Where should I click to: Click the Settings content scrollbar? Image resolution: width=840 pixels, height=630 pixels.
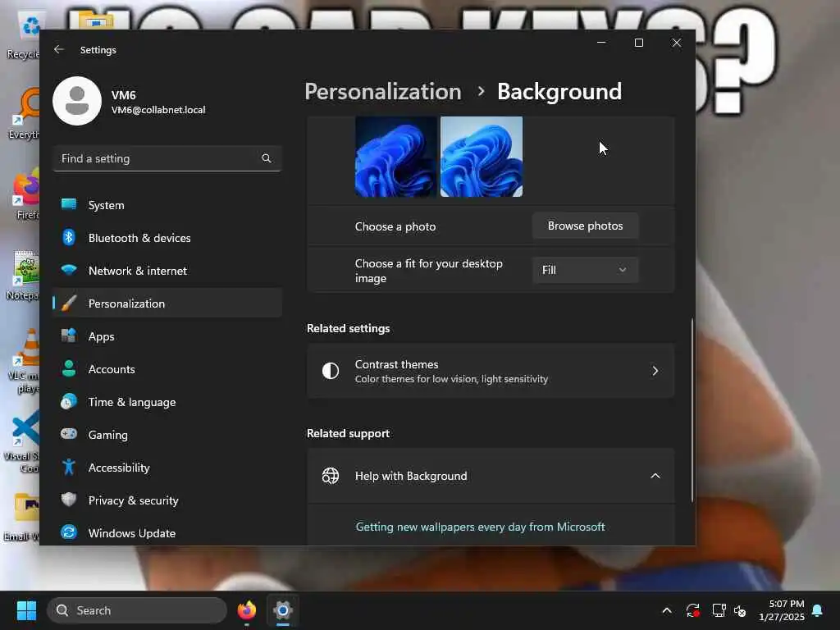692,409
